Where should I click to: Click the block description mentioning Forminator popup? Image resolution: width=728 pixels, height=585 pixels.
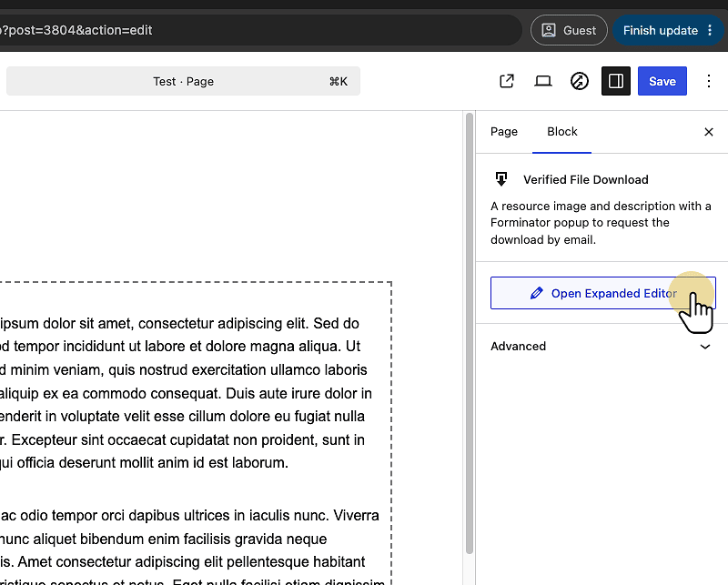pyautogui.click(x=601, y=223)
